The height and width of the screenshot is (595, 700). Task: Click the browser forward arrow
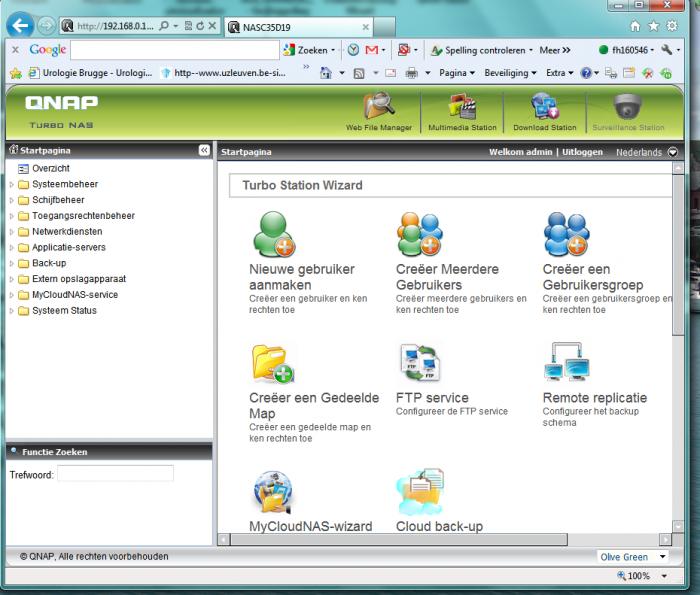pyautogui.click(x=46, y=26)
